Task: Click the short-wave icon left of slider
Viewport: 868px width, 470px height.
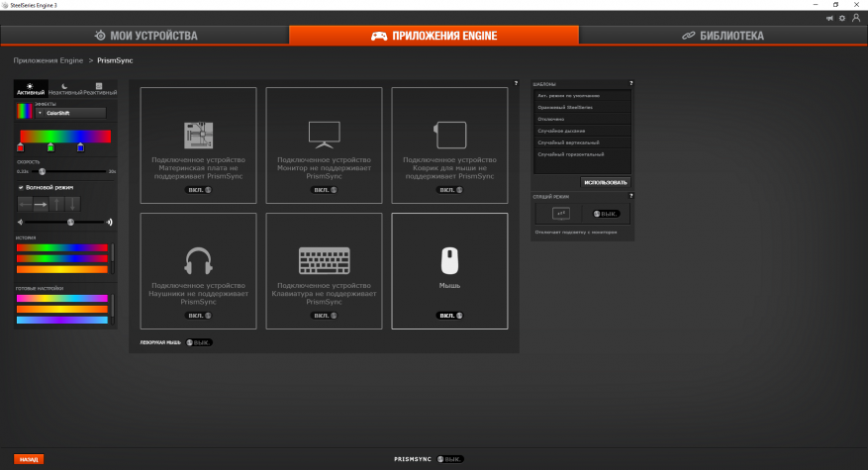Action: point(20,222)
